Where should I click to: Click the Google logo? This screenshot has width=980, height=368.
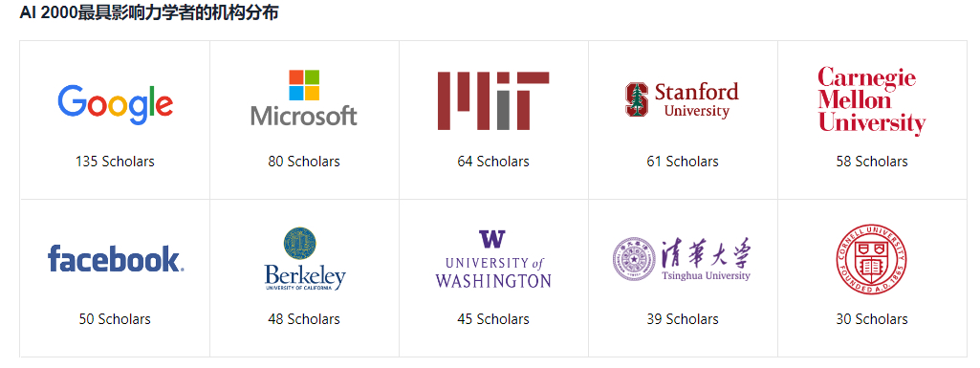[x=115, y=104]
